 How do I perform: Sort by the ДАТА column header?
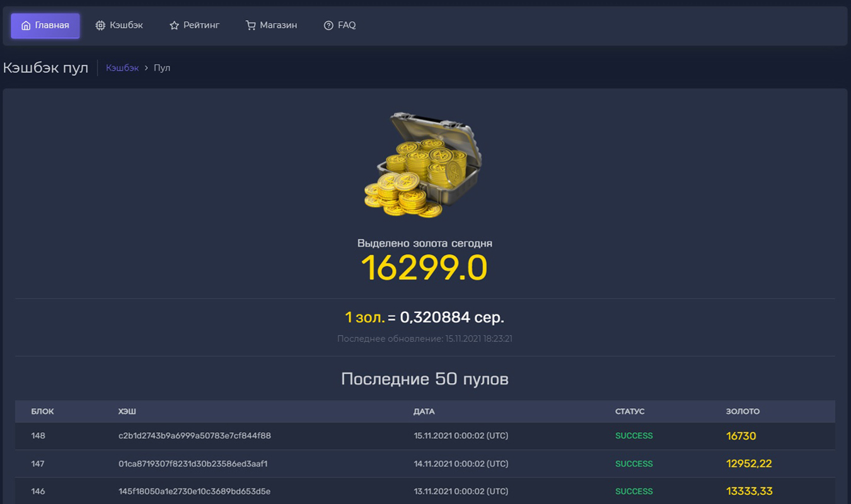pos(424,411)
